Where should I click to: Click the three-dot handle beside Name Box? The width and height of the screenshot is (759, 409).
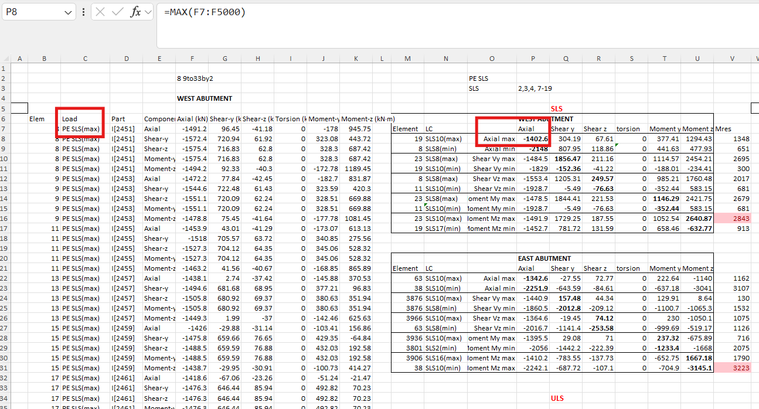[83, 12]
